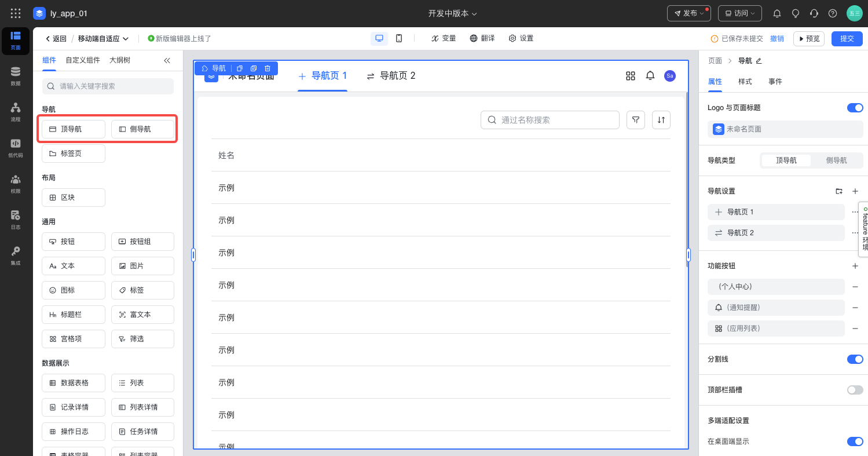The image size is (868, 456).
Task: Click the app grid icon in canvas header
Action: tap(631, 76)
